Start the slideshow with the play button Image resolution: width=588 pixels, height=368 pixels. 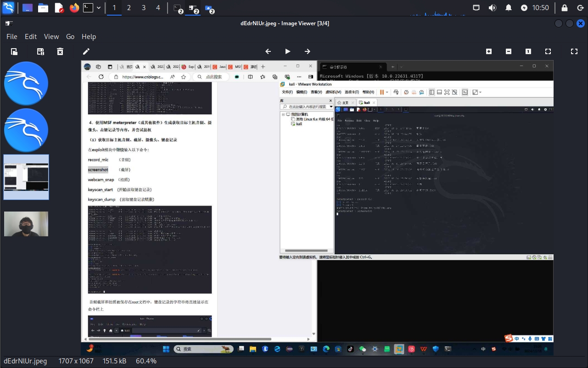pyautogui.click(x=288, y=51)
